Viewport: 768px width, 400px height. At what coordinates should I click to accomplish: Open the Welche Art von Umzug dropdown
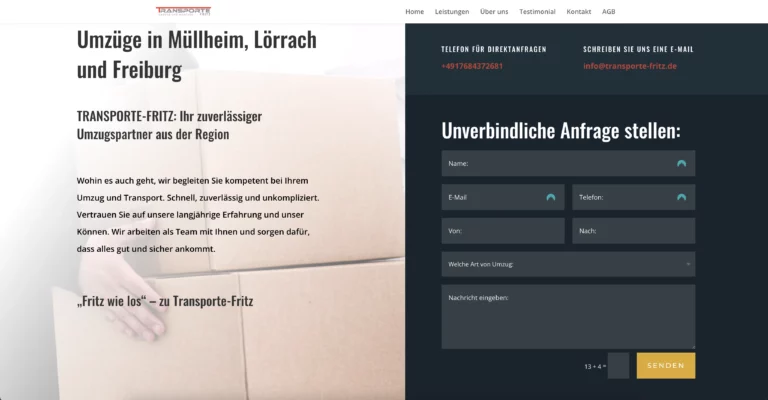click(x=568, y=264)
